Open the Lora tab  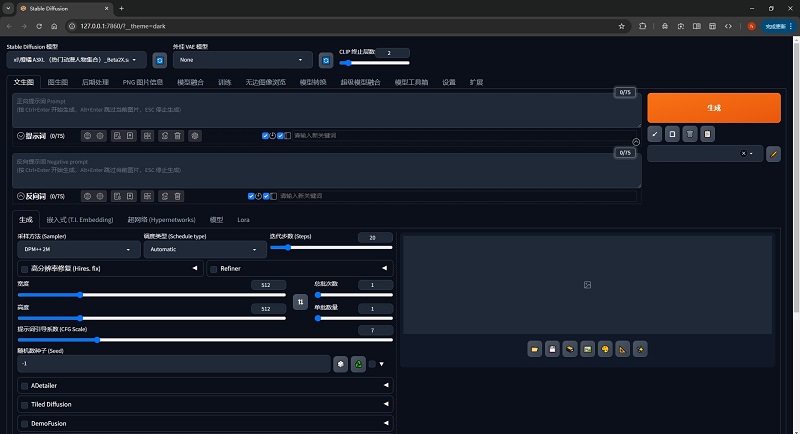click(x=243, y=219)
